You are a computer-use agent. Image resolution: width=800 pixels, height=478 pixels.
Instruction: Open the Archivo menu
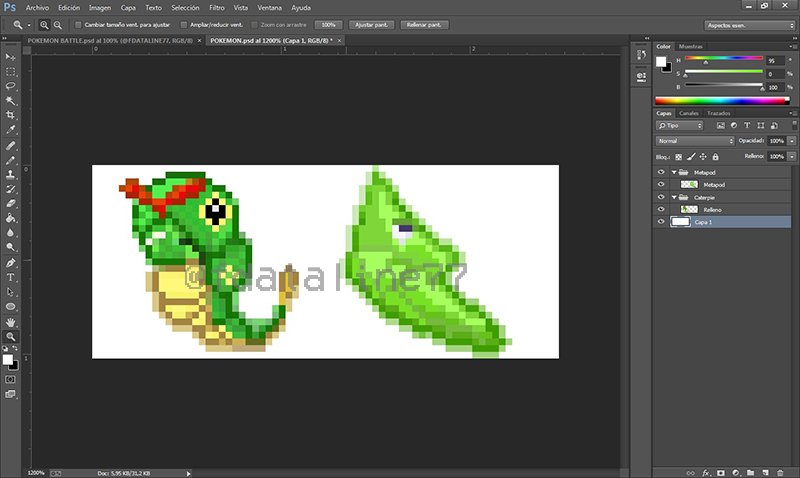tap(37, 8)
